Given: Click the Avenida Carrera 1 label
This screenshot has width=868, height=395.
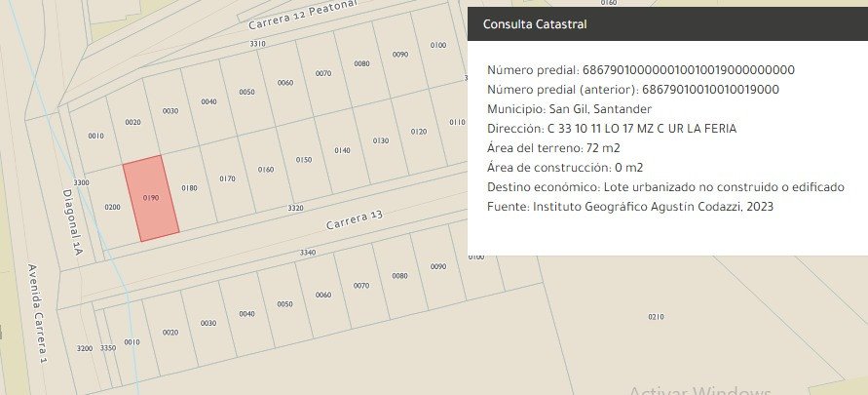Looking at the screenshot, I should 37,313.
